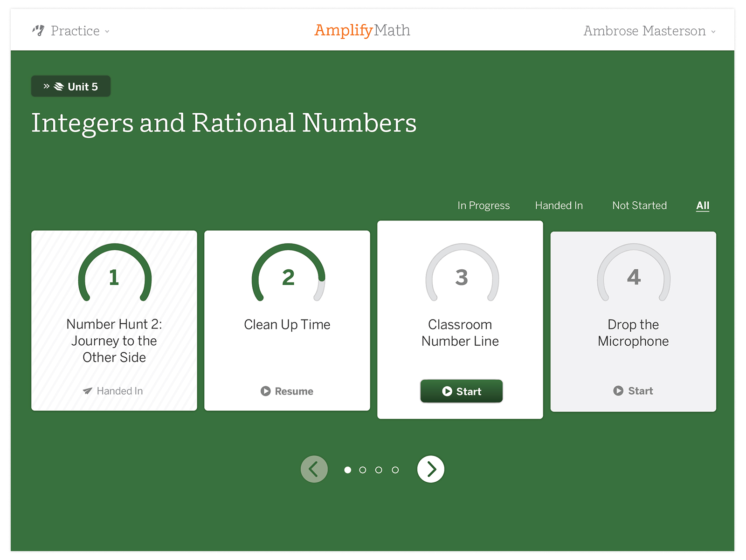Open the Drop the Microphone card title

(633, 333)
